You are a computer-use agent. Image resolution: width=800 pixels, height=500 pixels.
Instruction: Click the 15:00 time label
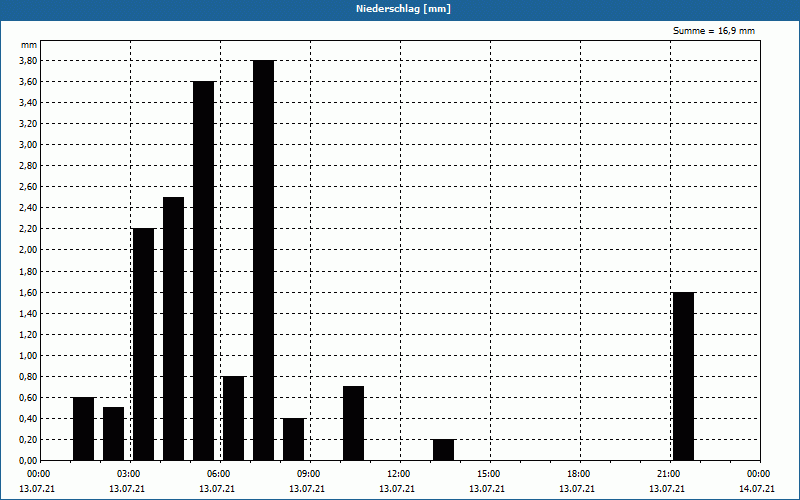tap(489, 474)
